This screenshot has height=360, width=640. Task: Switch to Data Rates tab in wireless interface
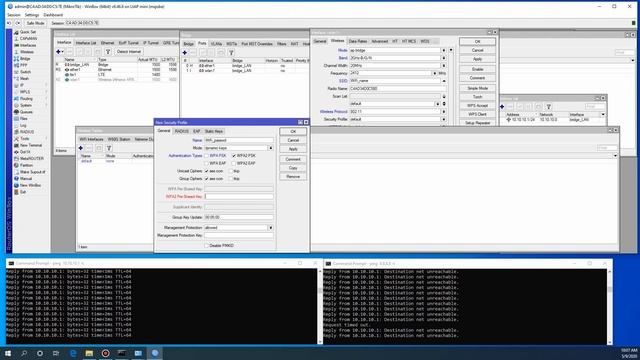(x=358, y=41)
